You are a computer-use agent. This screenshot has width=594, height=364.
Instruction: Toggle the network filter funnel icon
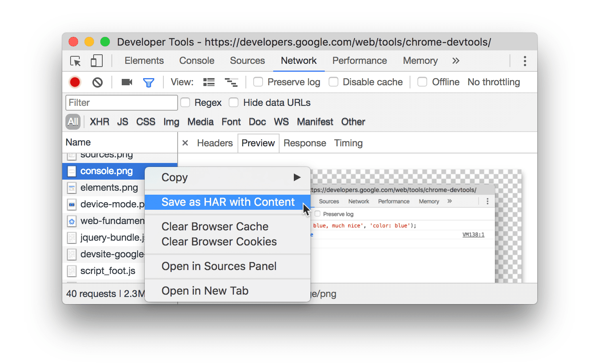tap(149, 82)
